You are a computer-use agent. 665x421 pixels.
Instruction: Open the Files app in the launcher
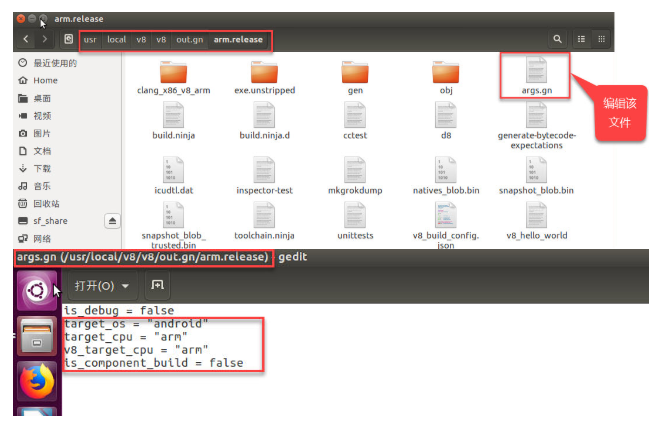click(37, 336)
